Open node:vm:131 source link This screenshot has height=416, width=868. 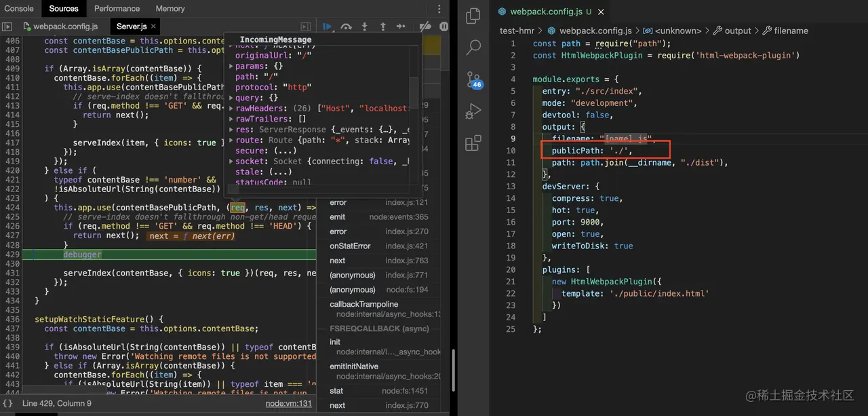[x=288, y=403]
